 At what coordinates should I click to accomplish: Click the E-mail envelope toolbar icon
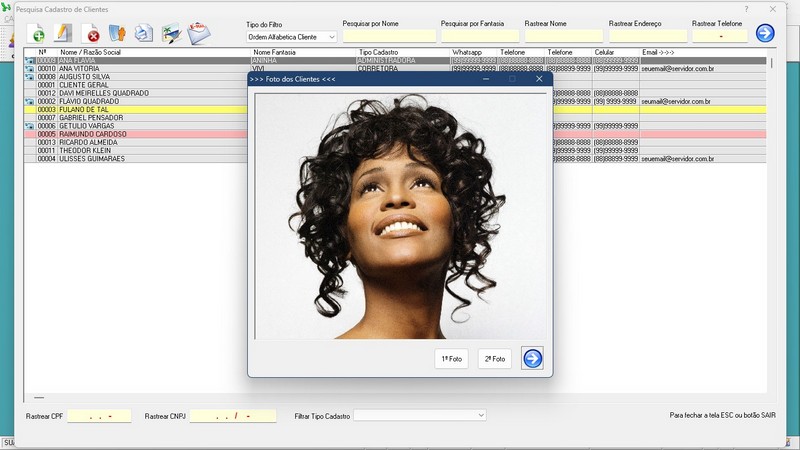tap(198, 33)
